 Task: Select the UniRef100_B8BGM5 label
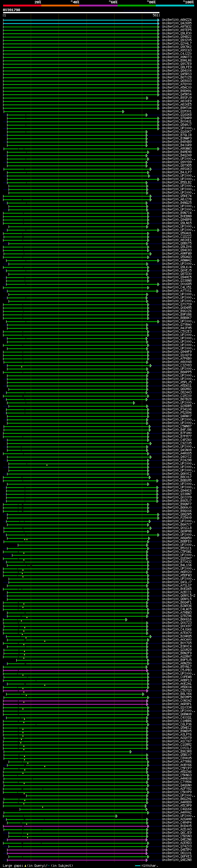pos(177,481)
